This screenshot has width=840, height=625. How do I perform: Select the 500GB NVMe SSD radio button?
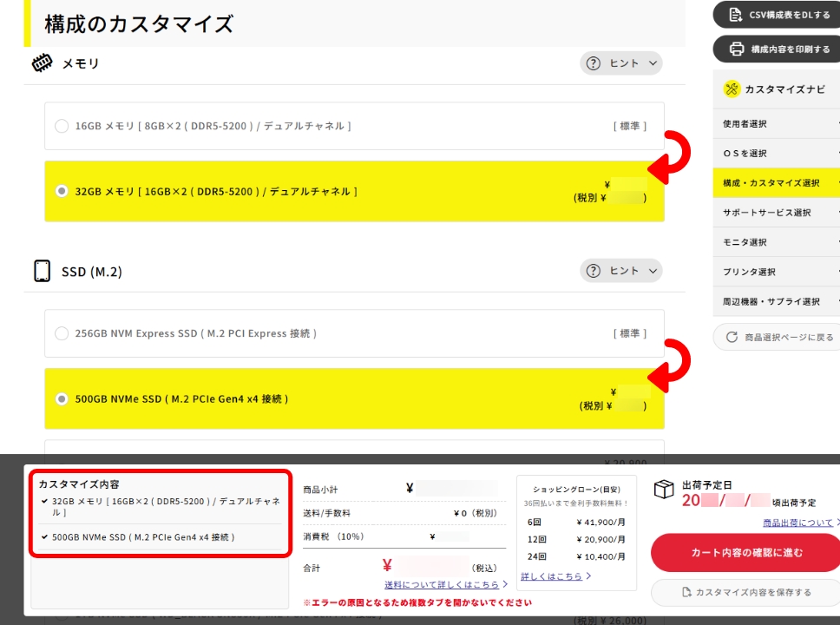62,399
